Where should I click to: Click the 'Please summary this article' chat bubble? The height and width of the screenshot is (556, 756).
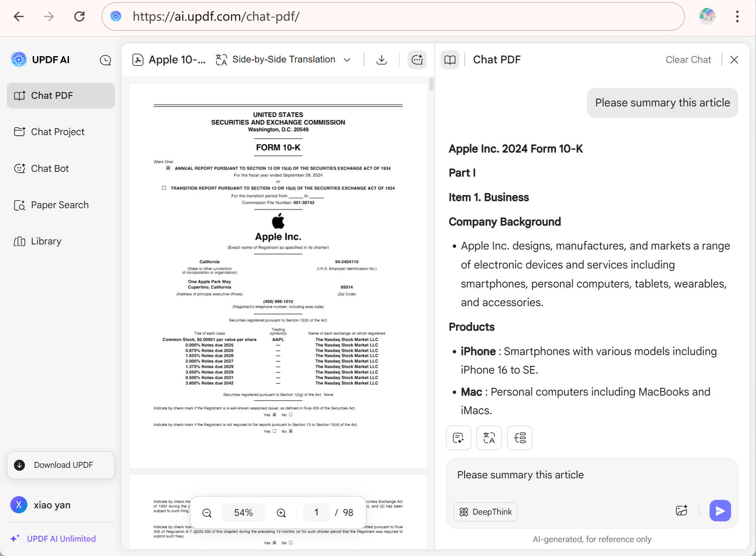(662, 103)
